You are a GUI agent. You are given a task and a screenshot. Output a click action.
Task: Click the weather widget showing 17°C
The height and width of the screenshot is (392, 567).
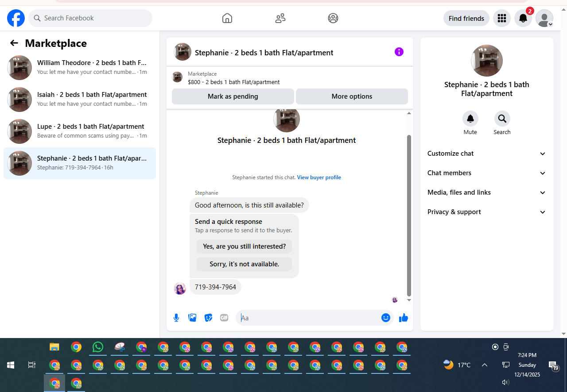coord(457,365)
